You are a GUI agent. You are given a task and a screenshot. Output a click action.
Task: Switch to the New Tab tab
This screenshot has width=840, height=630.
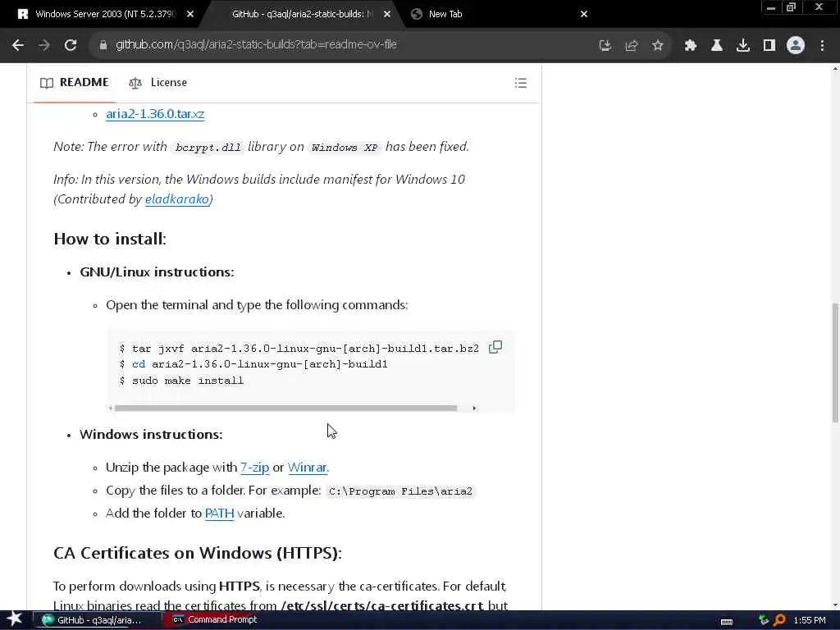[x=445, y=15]
